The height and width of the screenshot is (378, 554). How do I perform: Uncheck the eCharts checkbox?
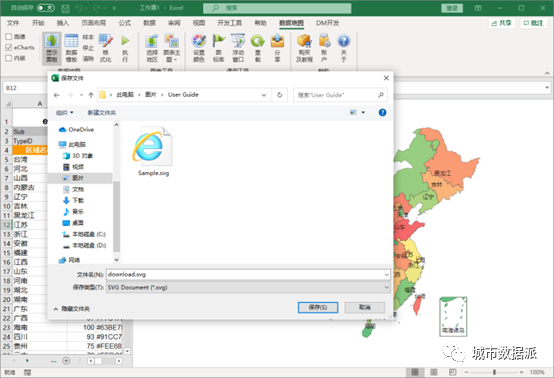click(8, 47)
